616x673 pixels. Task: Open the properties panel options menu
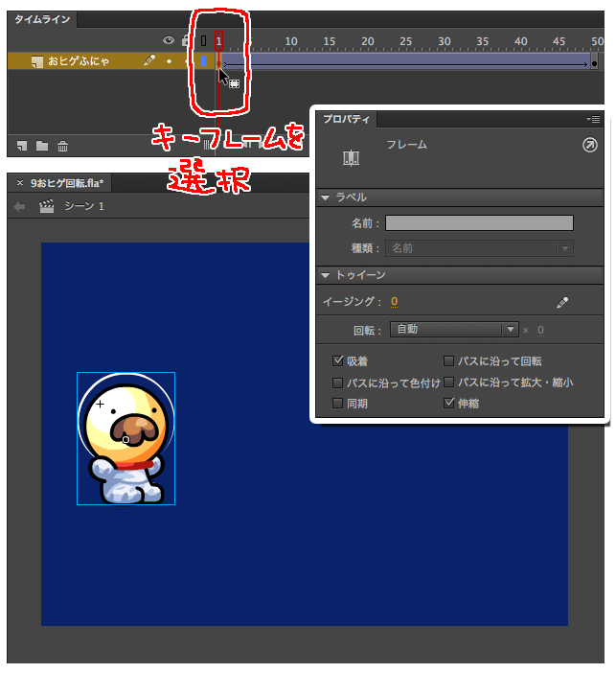[x=594, y=119]
